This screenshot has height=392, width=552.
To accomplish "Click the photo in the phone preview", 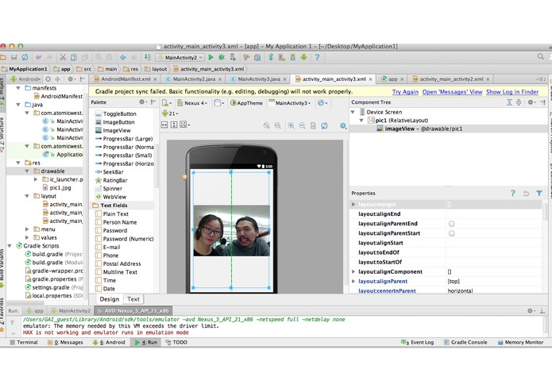I will click(x=231, y=231).
